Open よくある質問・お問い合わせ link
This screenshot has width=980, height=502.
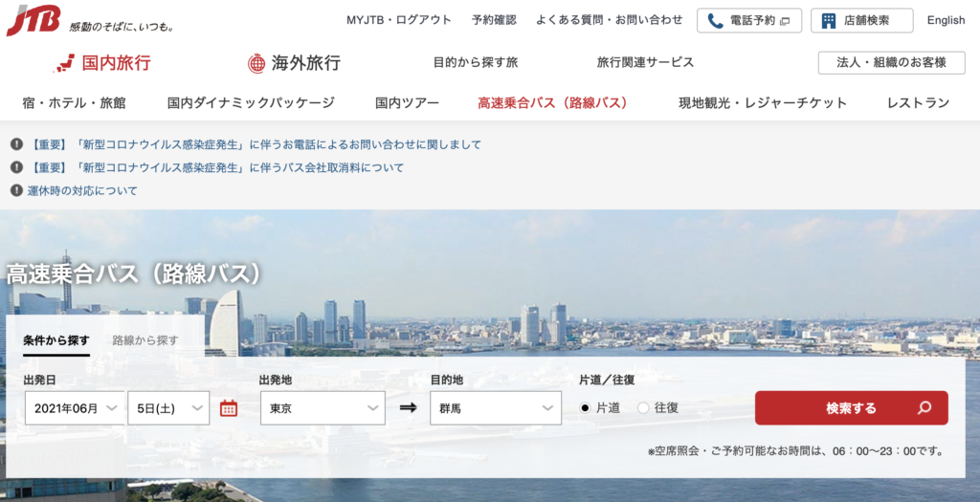[610, 20]
